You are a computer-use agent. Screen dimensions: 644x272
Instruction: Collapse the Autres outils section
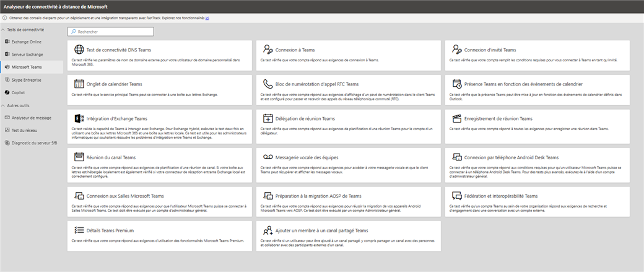3,105
